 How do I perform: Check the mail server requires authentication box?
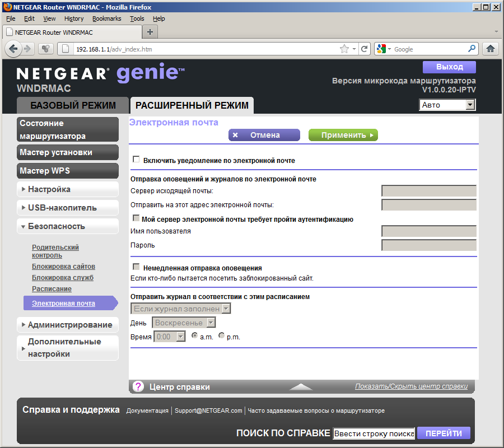click(x=136, y=218)
